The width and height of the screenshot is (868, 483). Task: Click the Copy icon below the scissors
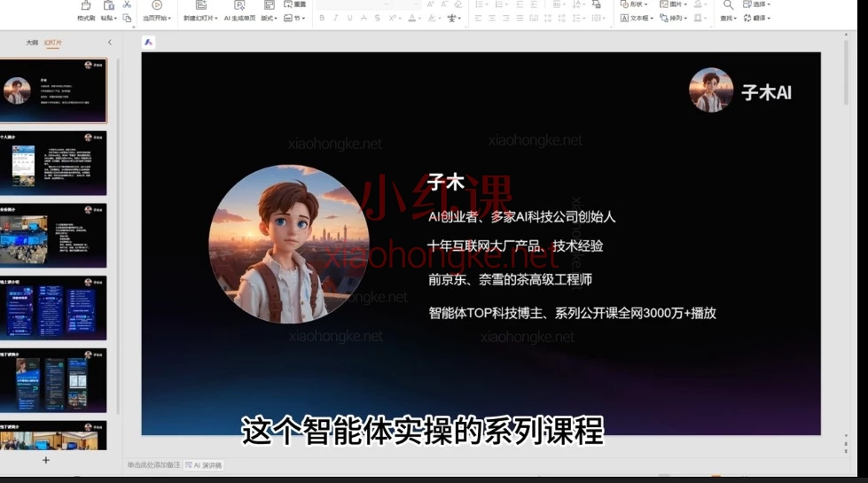(x=128, y=19)
